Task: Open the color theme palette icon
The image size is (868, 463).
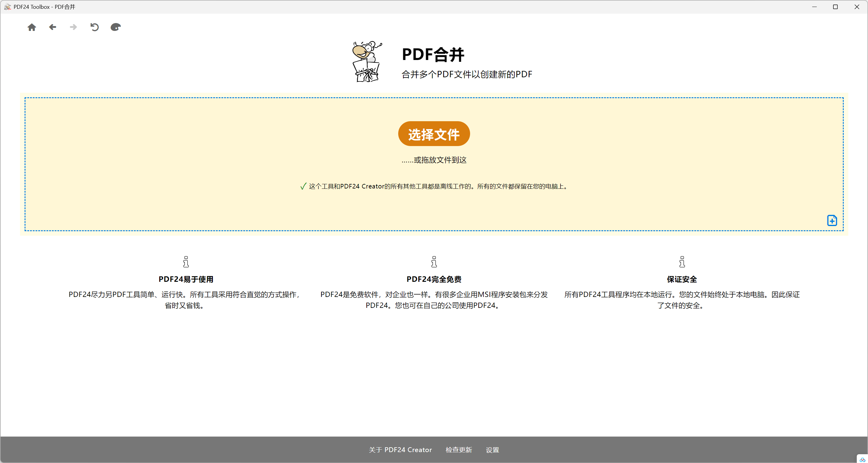Action: 116,27
